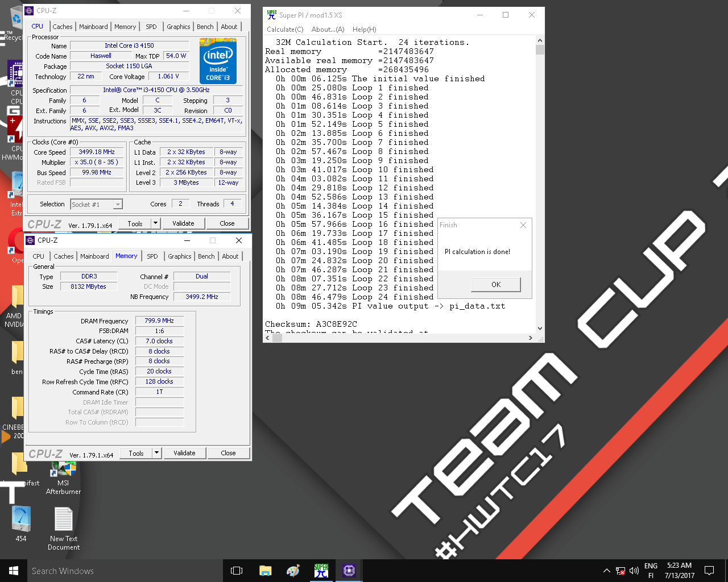
Task: Click the Search Windows box
Action: tap(125, 571)
